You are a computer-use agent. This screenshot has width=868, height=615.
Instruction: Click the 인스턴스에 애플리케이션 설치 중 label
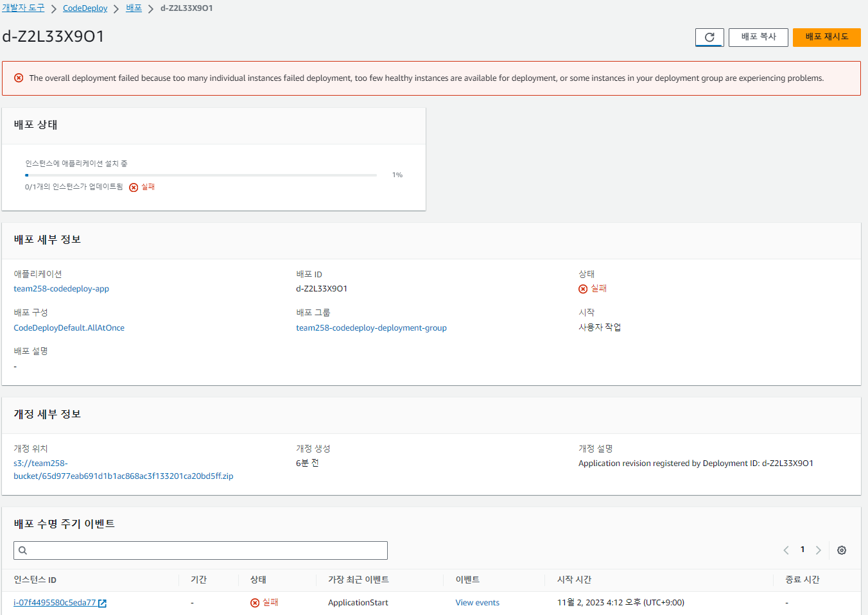click(x=76, y=164)
